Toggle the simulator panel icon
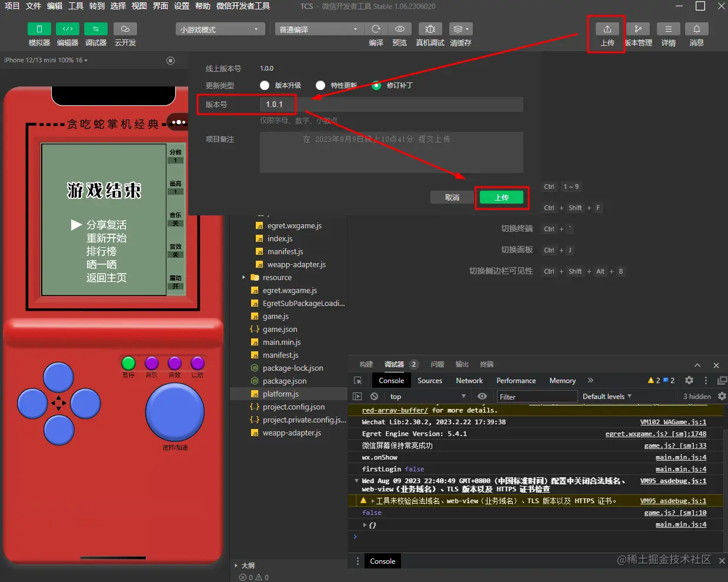 [x=39, y=29]
